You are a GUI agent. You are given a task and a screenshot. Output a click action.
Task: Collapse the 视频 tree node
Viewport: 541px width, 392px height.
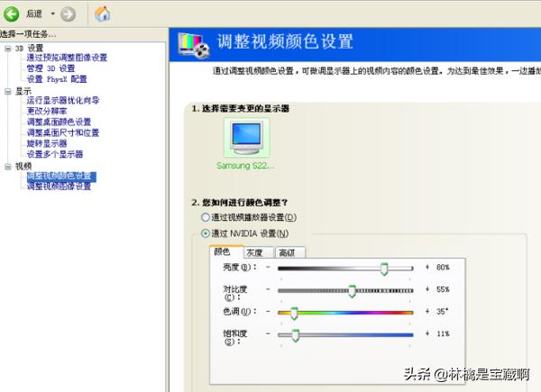click(8, 166)
